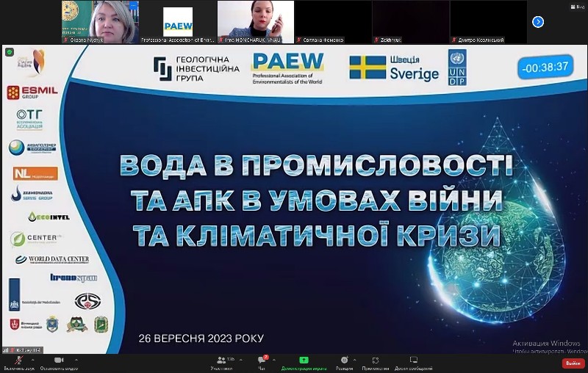
Task: Expand arrow next to Участники
Action: 241,360
